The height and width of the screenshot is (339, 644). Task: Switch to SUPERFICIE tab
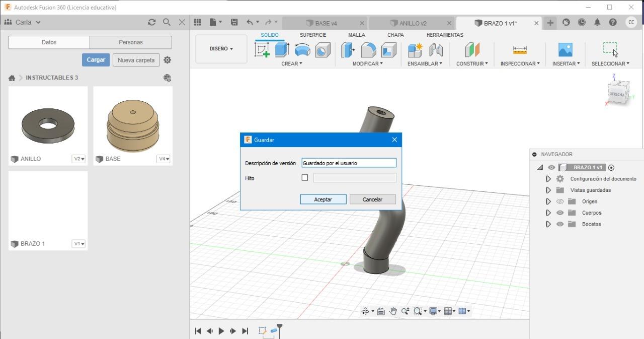click(x=313, y=35)
